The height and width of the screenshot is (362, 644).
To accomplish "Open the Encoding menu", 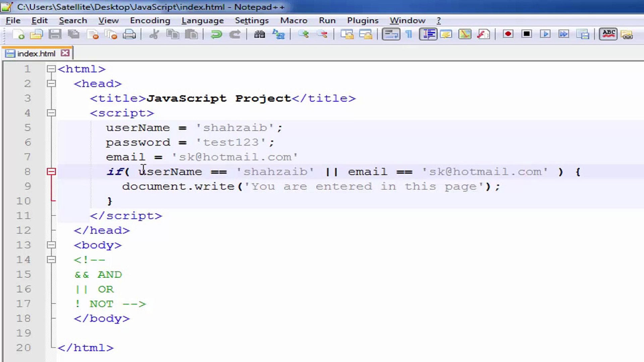I will [x=150, y=20].
